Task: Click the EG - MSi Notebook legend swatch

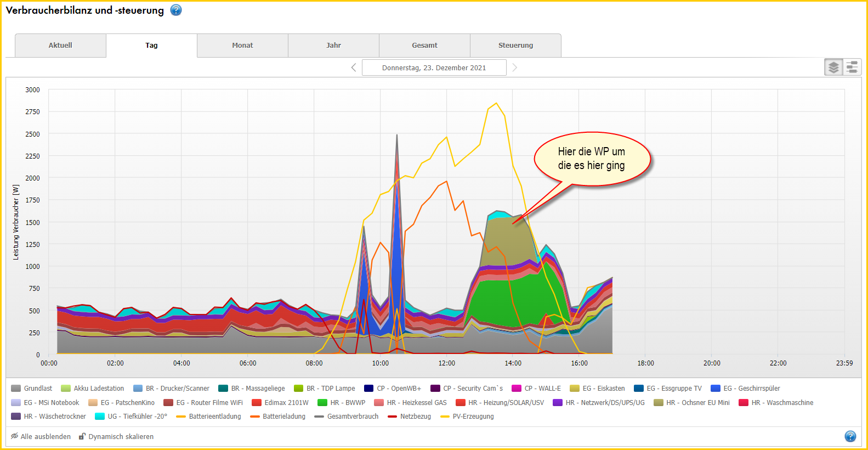Action: coord(16,403)
